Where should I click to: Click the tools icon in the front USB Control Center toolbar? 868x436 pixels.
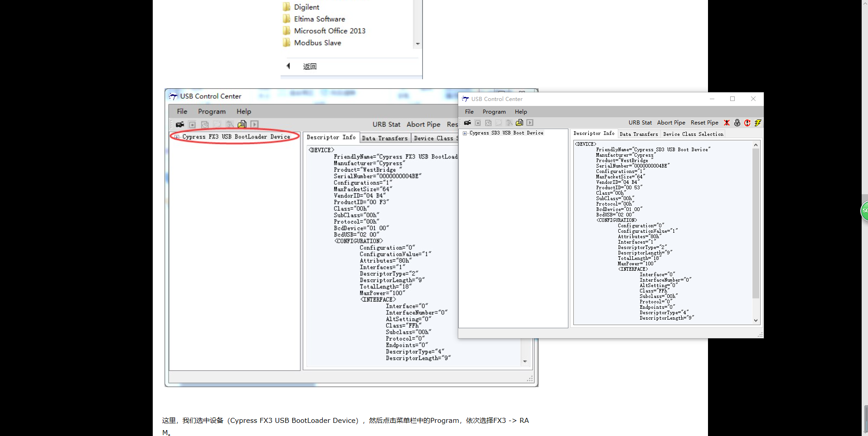pos(509,123)
